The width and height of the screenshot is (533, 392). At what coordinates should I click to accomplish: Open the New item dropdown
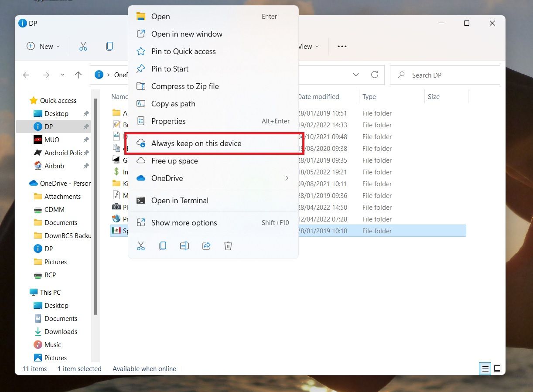pos(42,46)
